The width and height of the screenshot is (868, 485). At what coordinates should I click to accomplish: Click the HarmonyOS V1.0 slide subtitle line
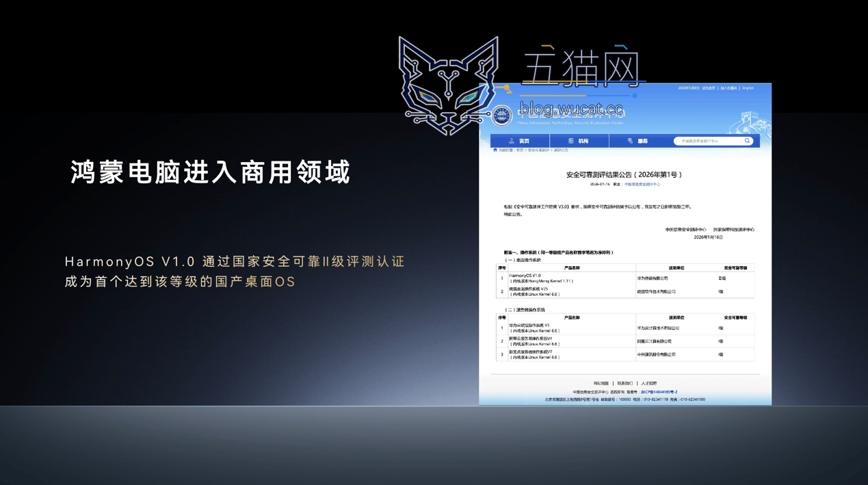click(x=235, y=261)
